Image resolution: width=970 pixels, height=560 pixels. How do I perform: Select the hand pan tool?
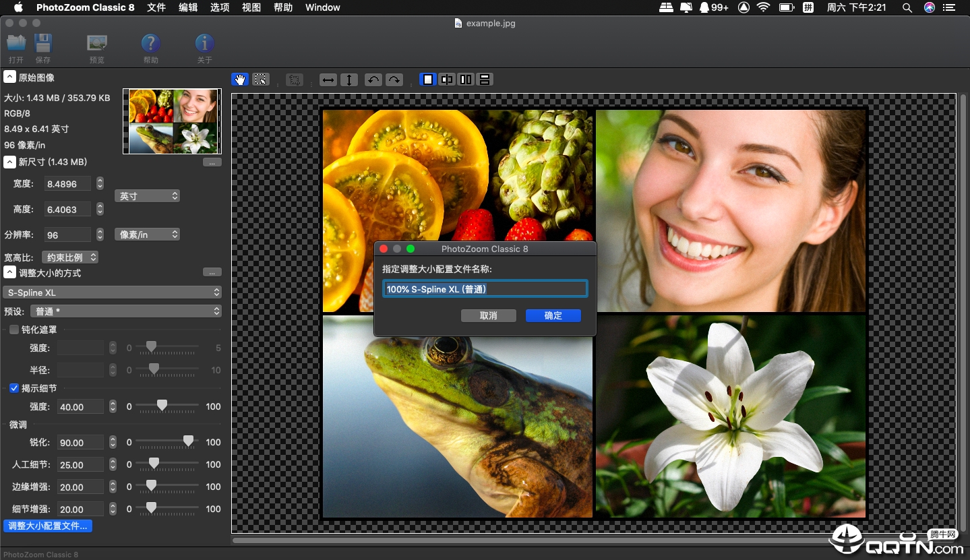(x=239, y=80)
